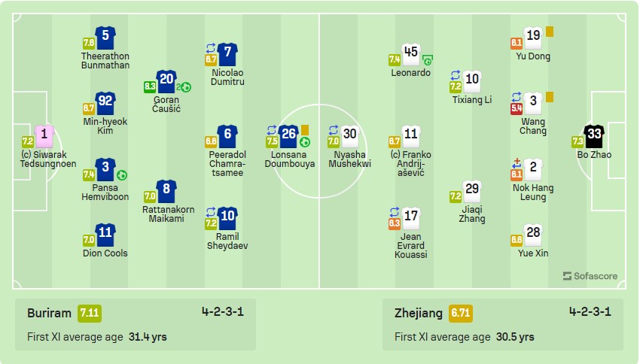Image resolution: width=640 pixels, height=364 pixels.
Task: Click Buriram's 7.11 team rating badge
Action: pos(90,313)
